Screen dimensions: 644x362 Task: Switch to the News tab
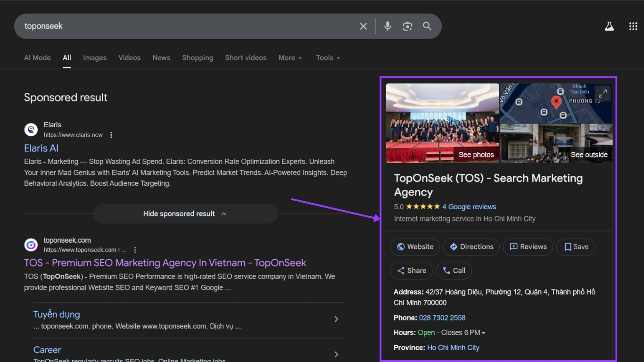click(161, 58)
